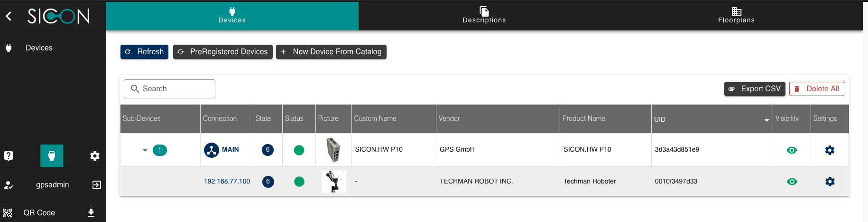Toggle visibility eye for SICON.HW P10
This screenshot has height=222, width=868.
[x=792, y=150]
